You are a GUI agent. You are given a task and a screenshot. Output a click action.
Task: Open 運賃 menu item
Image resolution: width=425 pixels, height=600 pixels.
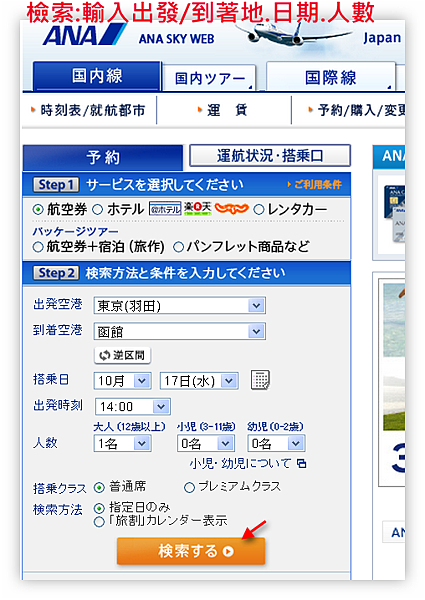[223, 110]
